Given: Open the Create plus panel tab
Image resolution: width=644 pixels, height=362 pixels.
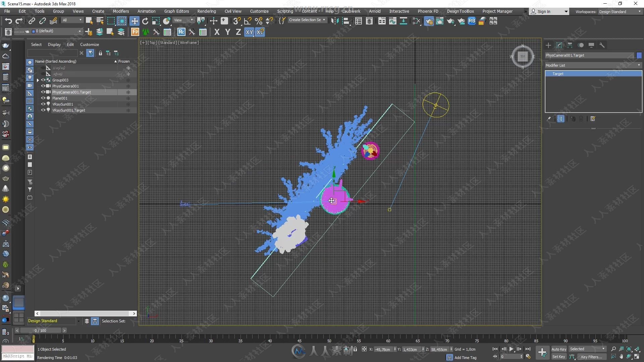Looking at the screenshot, I should pyautogui.click(x=548, y=45).
